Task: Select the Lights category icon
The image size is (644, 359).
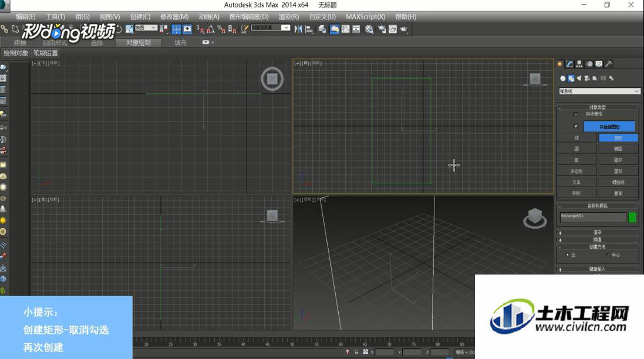Action: point(579,78)
